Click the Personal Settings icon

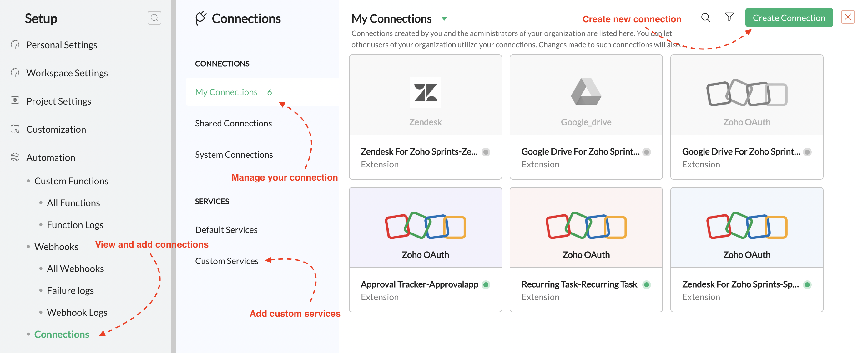click(15, 44)
